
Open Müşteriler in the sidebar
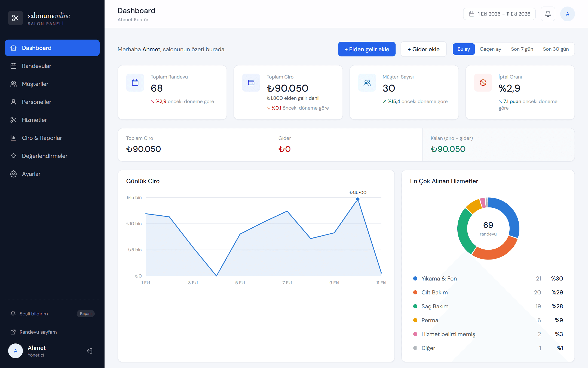coord(52,84)
